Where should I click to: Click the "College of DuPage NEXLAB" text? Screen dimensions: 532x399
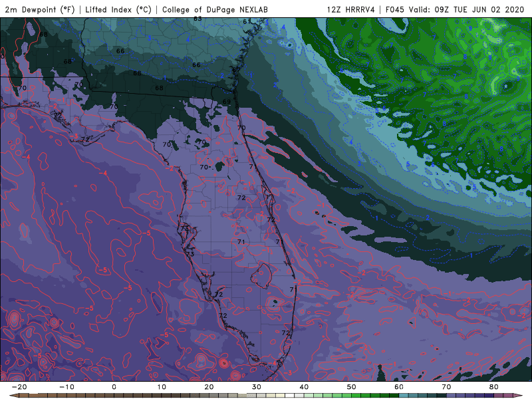pyautogui.click(x=215, y=9)
